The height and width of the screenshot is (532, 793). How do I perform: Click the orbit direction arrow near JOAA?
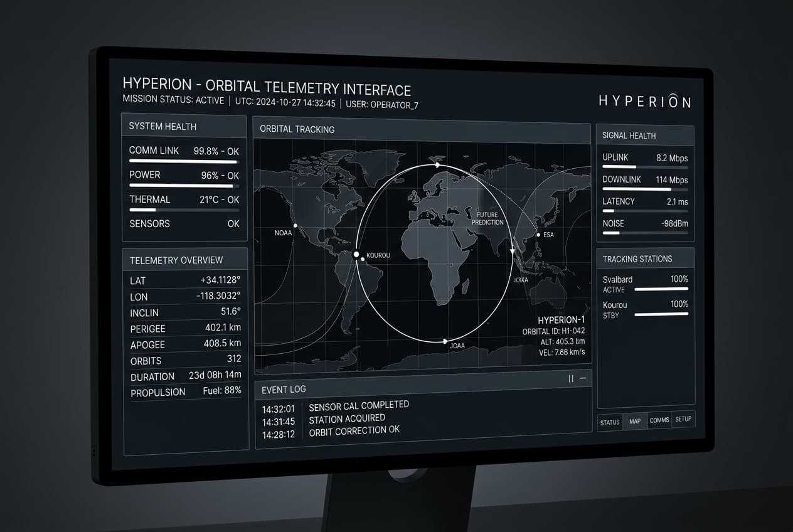click(x=445, y=341)
